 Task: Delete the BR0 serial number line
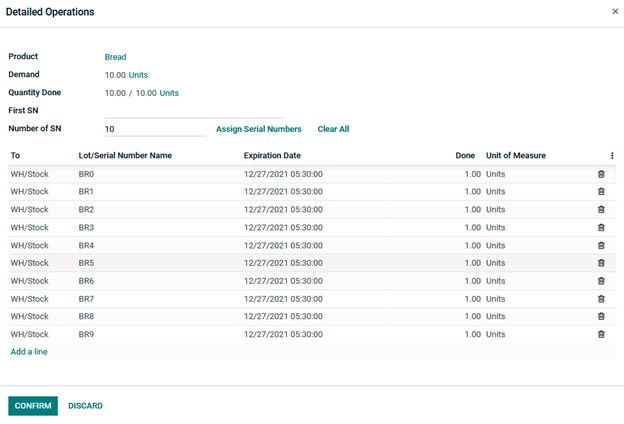[601, 174]
